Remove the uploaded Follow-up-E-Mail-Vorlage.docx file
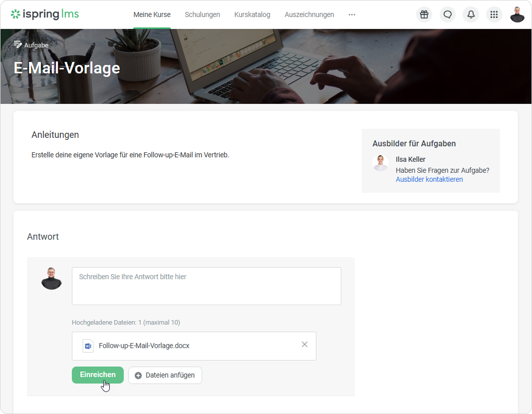The height and width of the screenshot is (414, 532). coord(304,345)
